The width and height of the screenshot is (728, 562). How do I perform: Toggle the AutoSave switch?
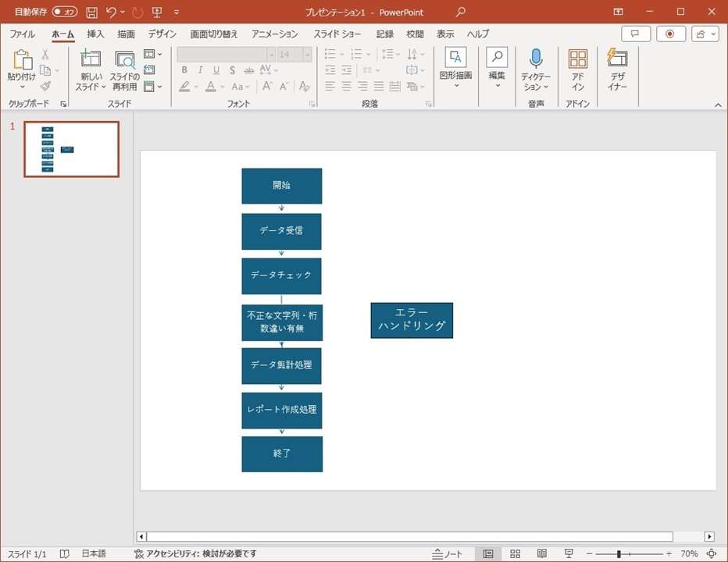tap(65, 12)
